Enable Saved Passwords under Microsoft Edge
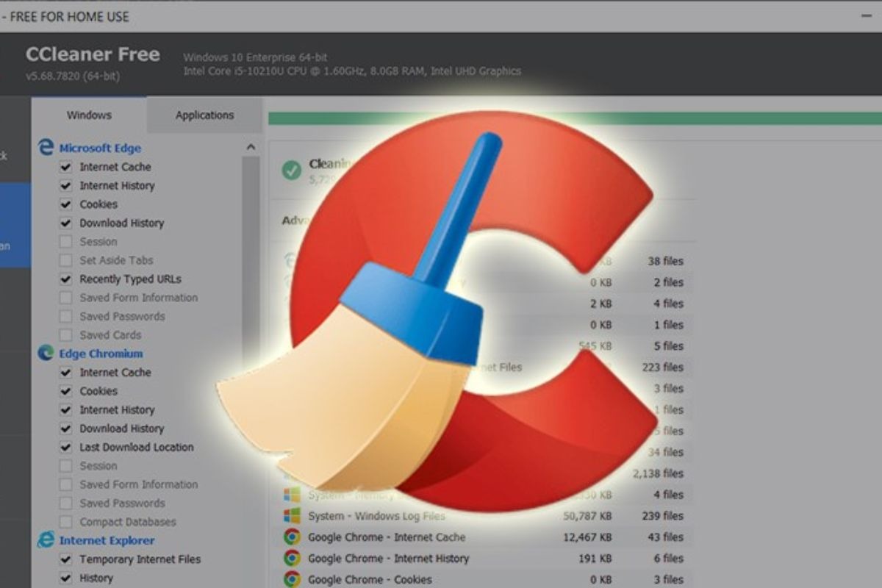 tap(65, 316)
